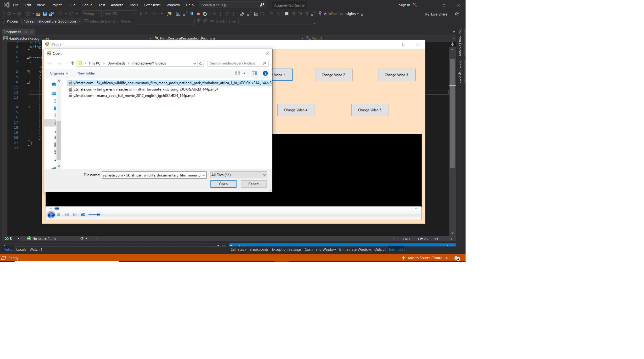The width and height of the screenshot is (644, 359).
Task: Click the refresh folder path icon
Action: (201, 63)
